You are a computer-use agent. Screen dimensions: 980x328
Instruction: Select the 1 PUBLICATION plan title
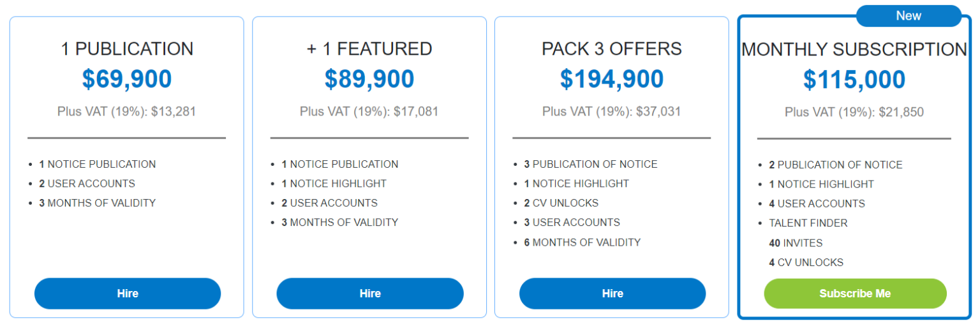(x=127, y=48)
